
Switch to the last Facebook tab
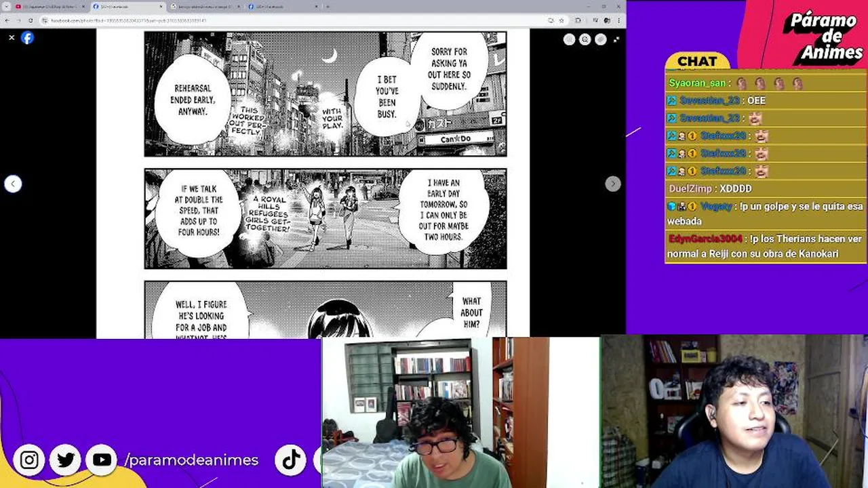coord(283,6)
